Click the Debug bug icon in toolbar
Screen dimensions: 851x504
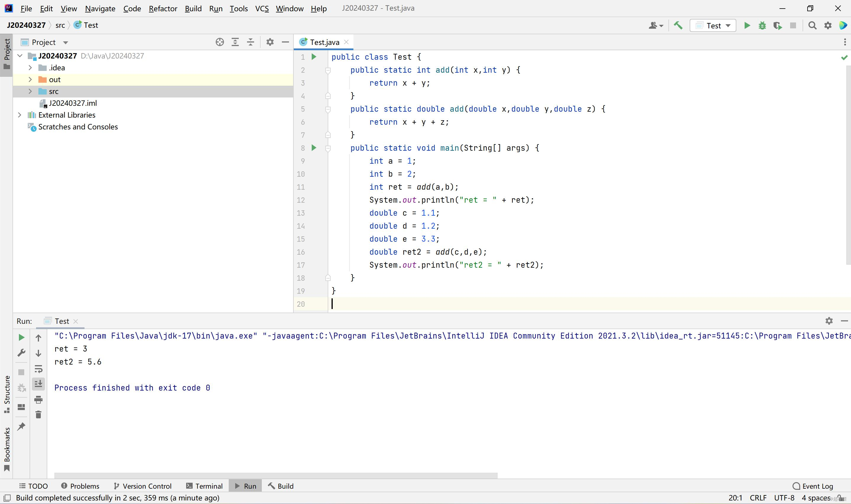762,25
